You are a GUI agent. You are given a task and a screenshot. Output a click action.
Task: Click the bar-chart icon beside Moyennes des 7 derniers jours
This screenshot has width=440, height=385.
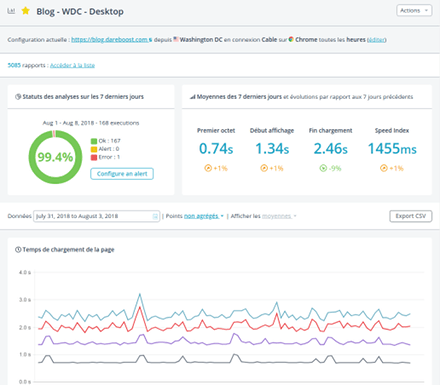click(193, 97)
